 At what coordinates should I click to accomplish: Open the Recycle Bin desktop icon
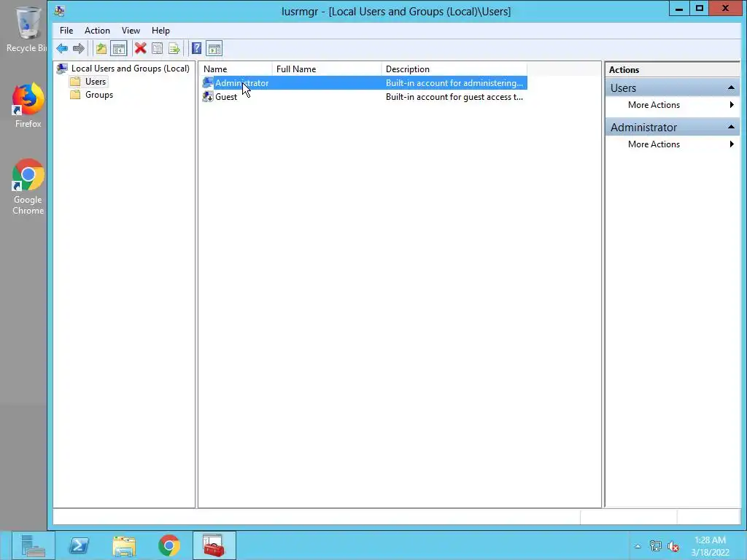(27, 29)
